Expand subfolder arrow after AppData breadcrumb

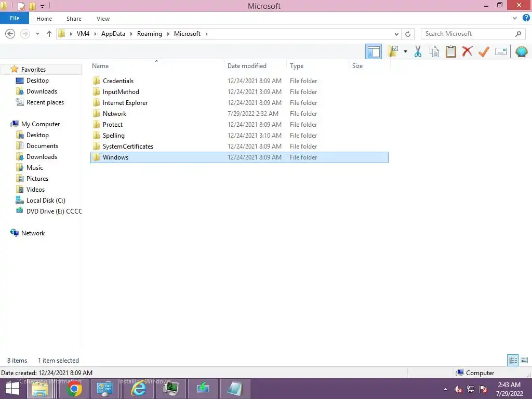(131, 34)
